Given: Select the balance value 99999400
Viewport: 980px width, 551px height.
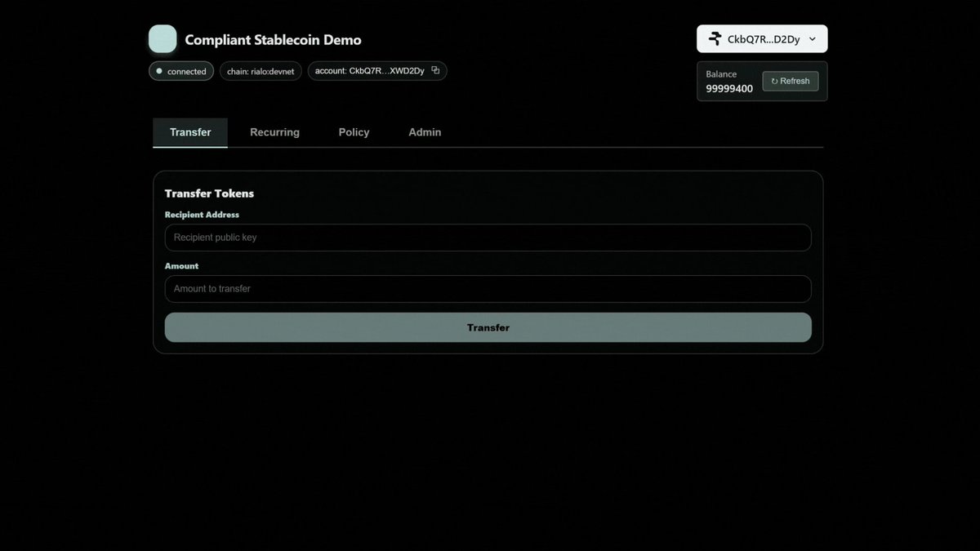Looking at the screenshot, I should 729,88.
